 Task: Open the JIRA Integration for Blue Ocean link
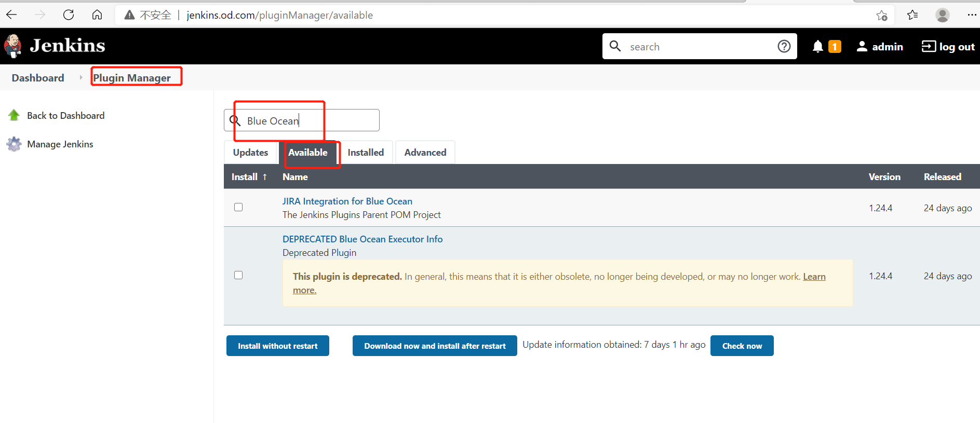pyautogui.click(x=347, y=201)
